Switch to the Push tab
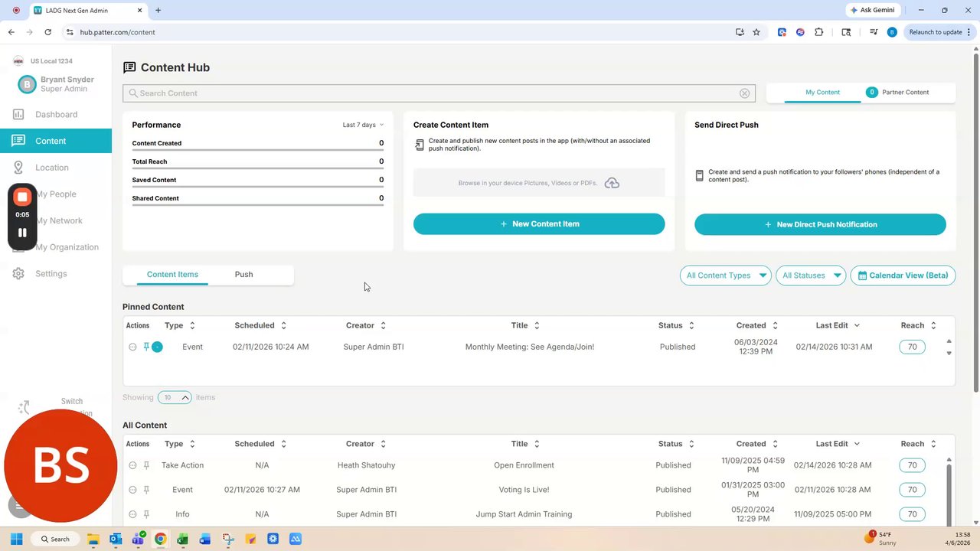 pyautogui.click(x=243, y=275)
